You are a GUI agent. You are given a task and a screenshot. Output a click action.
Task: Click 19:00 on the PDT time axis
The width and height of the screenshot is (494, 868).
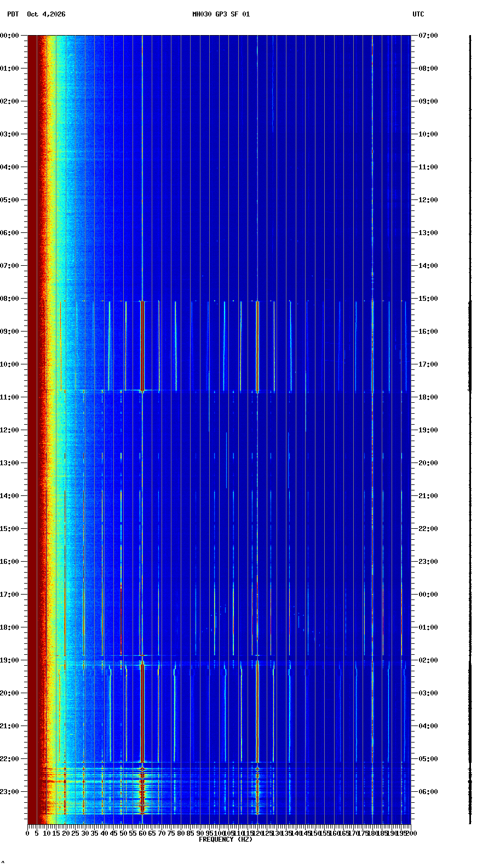coord(9,660)
